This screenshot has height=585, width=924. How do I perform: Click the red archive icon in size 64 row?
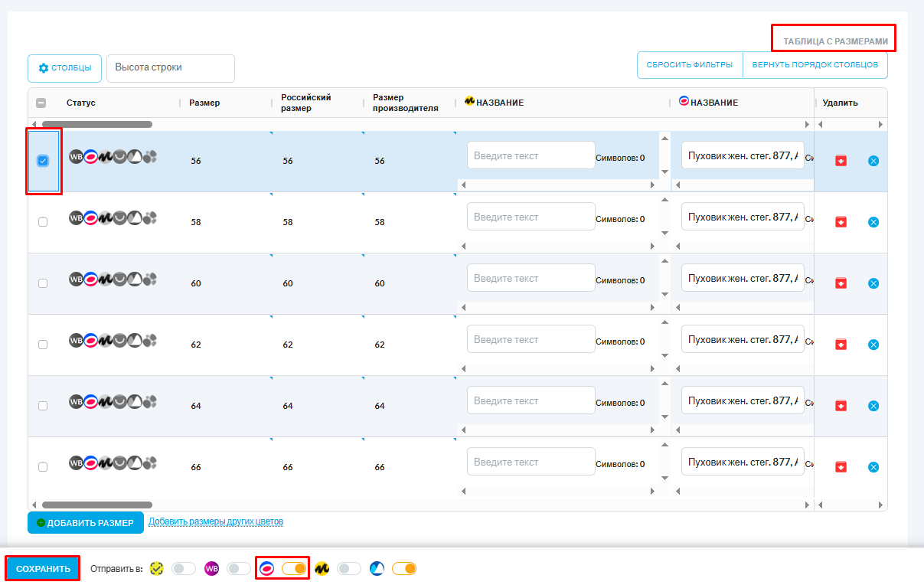coord(841,406)
